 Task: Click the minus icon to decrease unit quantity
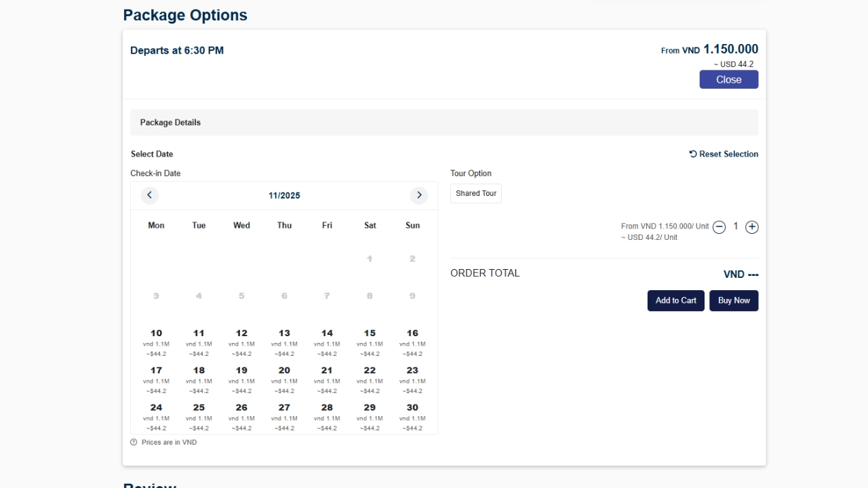[x=719, y=227]
